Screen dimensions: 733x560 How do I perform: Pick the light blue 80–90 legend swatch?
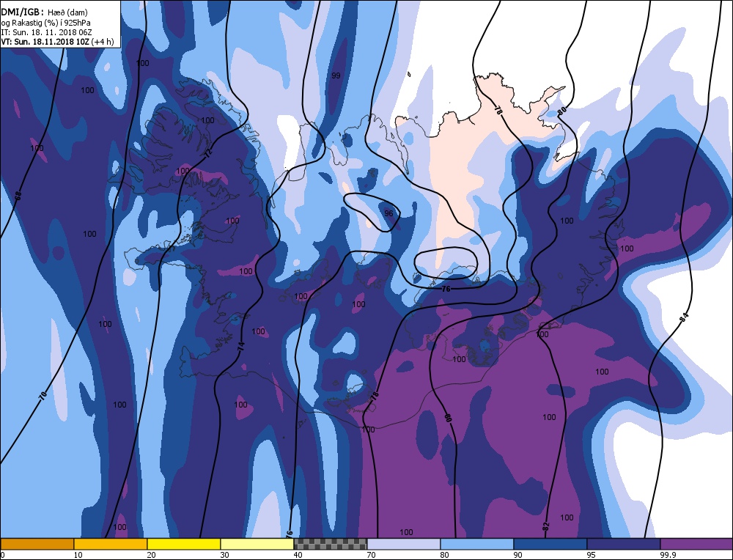click(477, 544)
